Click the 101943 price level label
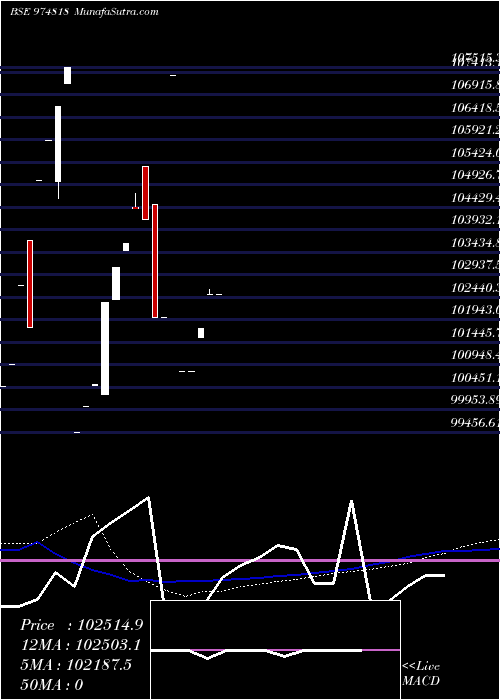The height and width of the screenshot is (700, 500). pyautogui.click(x=475, y=309)
